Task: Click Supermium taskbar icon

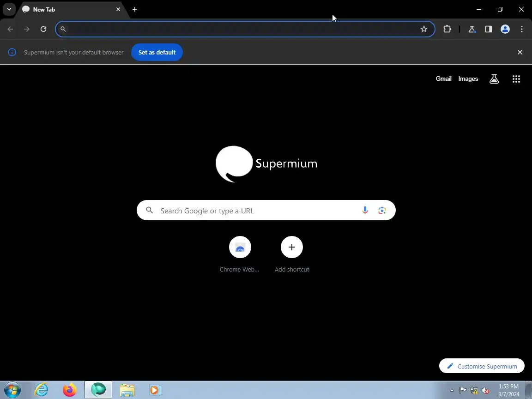Action: click(98, 390)
